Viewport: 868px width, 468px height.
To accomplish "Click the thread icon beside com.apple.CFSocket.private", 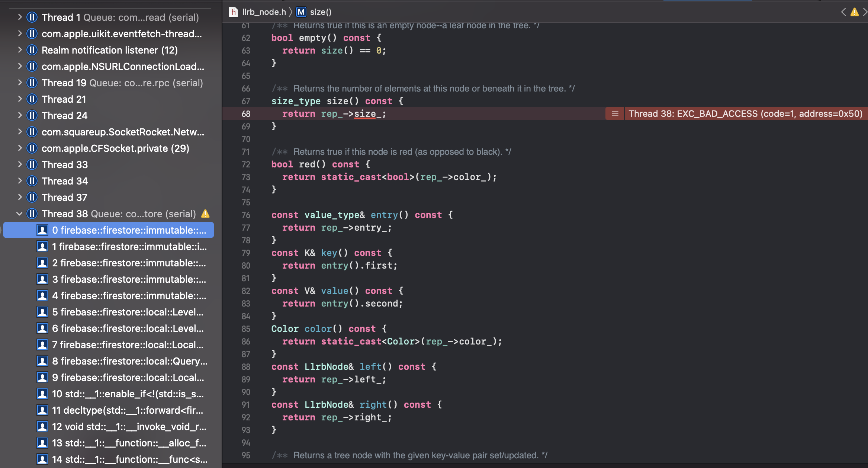I will [32, 148].
